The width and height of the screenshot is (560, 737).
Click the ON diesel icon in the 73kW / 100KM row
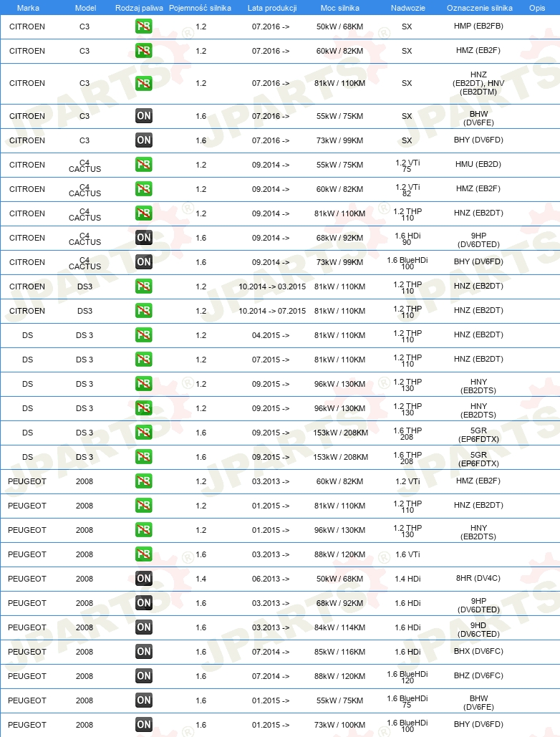[144, 725]
